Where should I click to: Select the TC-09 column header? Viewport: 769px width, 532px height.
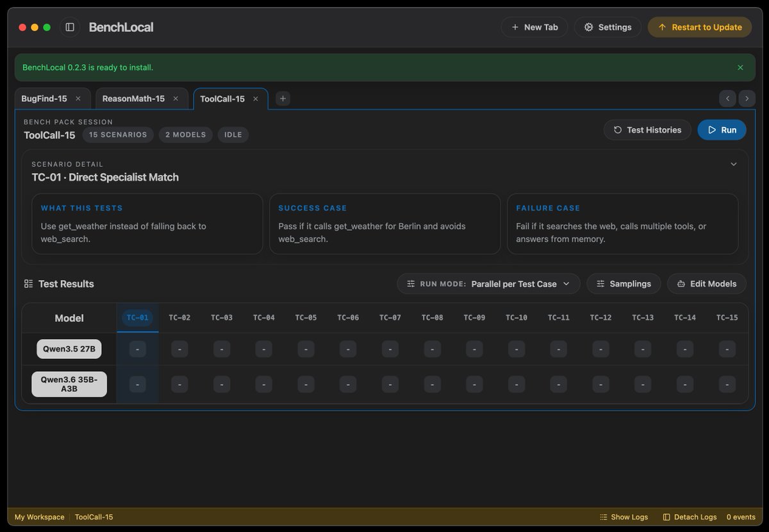[x=474, y=317]
